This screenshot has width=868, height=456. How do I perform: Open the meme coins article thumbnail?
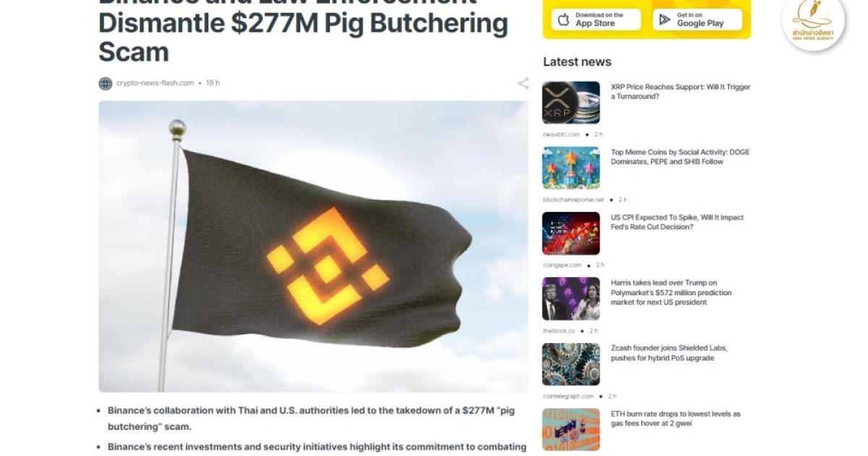pos(571,168)
